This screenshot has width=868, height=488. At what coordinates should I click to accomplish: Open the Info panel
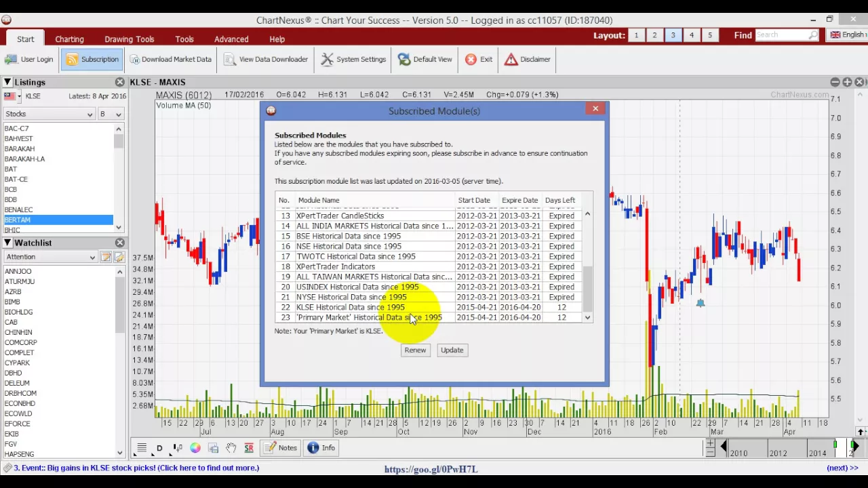pos(321,448)
